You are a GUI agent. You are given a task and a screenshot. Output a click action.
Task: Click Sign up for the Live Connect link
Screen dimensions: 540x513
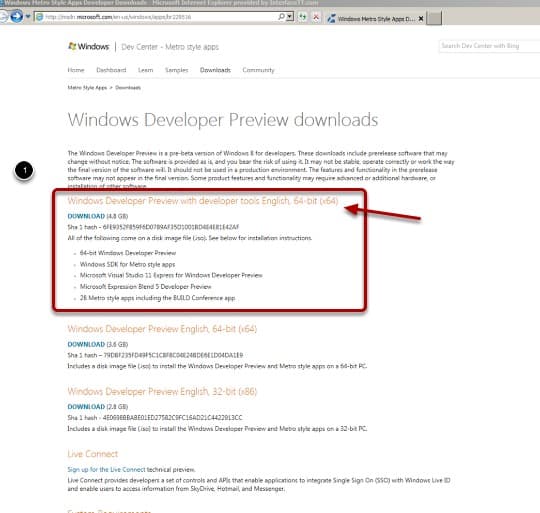click(x=106, y=470)
